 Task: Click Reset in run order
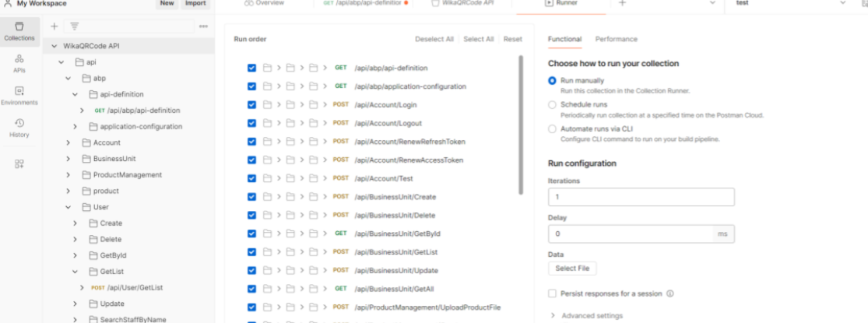(x=512, y=39)
